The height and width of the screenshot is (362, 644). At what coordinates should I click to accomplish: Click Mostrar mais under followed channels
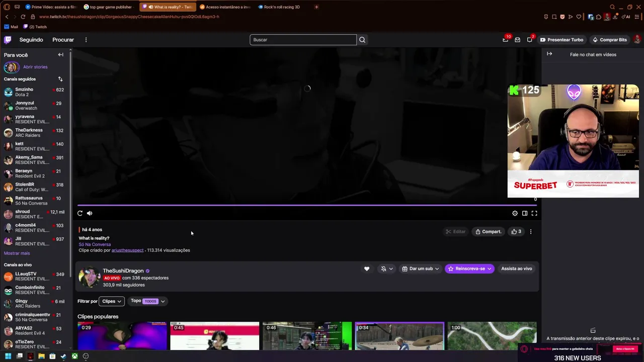pos(17,253)
